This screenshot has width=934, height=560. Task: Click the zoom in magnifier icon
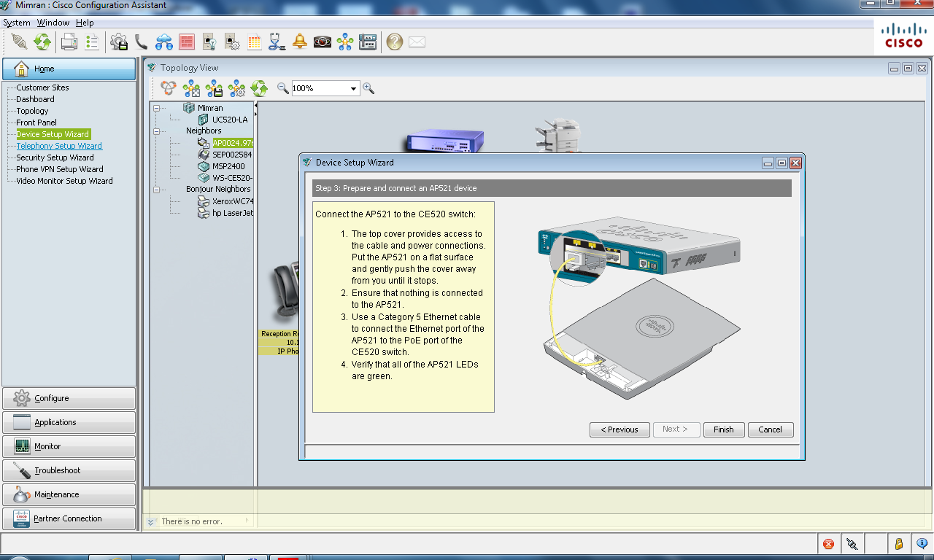point(368,88)
